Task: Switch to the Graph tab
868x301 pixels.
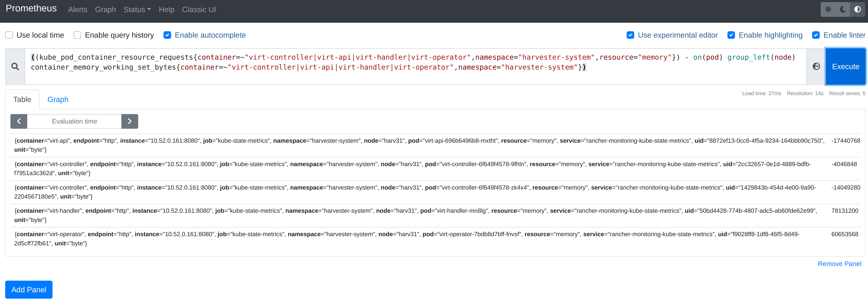Action: (58, 99)
